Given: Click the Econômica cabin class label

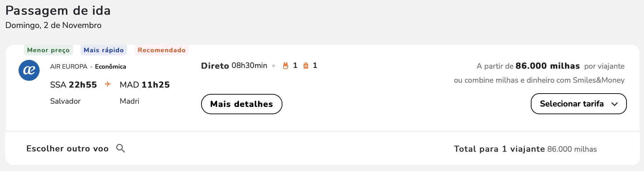Looking at the screenshot, I should pos(110,67).
